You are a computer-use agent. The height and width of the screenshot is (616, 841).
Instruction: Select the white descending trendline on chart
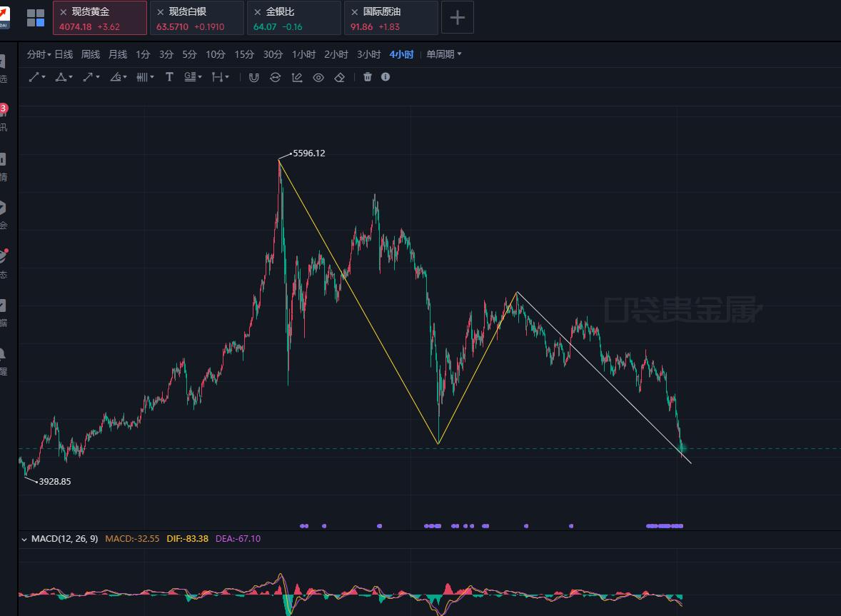604,378
